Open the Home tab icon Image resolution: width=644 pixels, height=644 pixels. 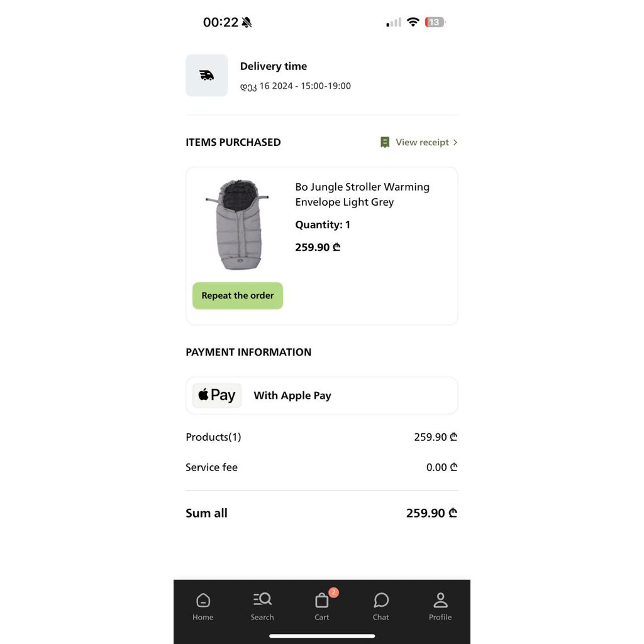point(203,601)
